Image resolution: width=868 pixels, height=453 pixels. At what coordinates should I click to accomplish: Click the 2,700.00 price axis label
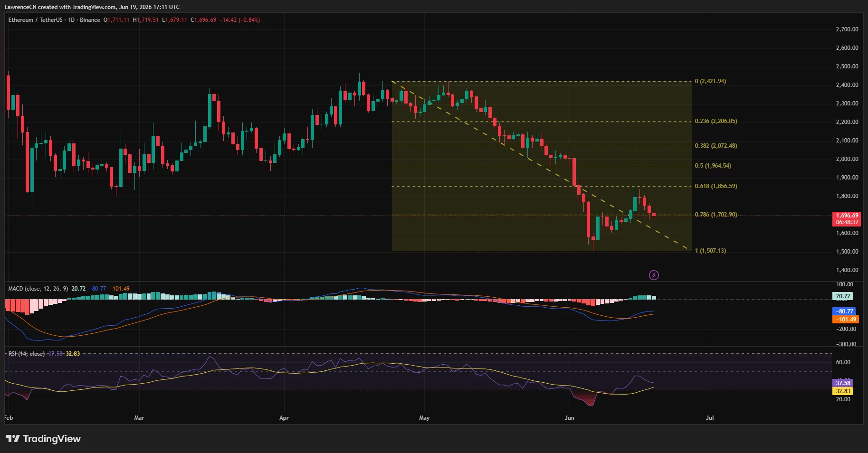[x=847, y=29]
